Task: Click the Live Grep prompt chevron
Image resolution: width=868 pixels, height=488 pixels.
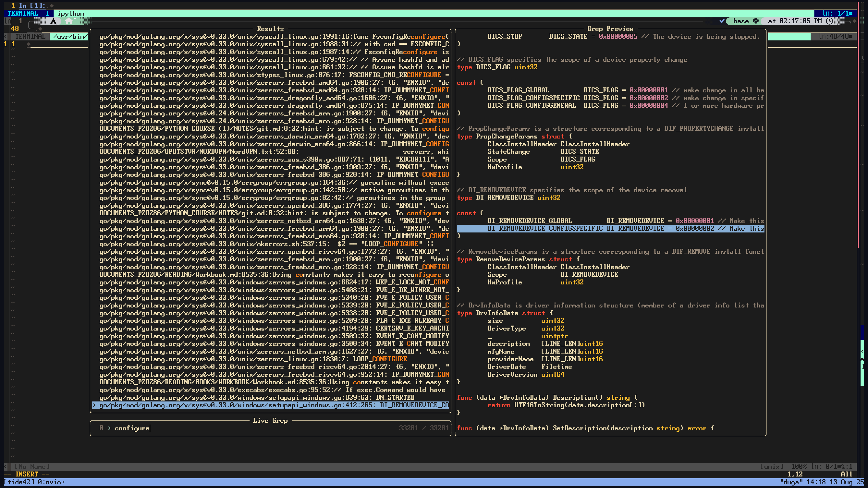Action: 109,428
